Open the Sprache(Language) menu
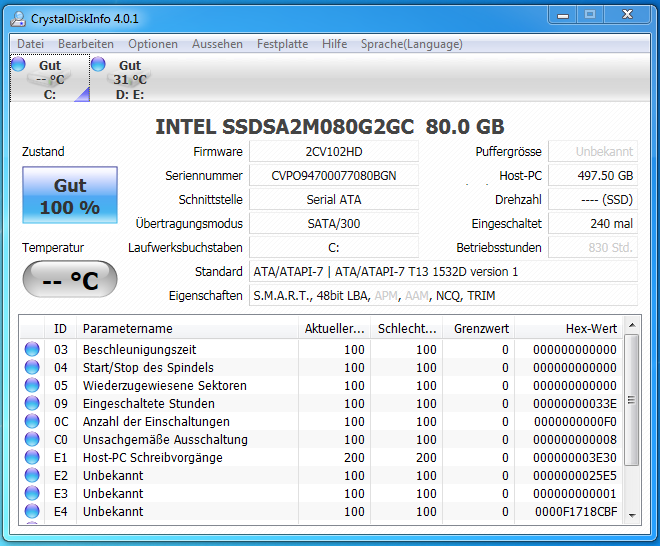 pyautogui.click(x=412, y=44)
